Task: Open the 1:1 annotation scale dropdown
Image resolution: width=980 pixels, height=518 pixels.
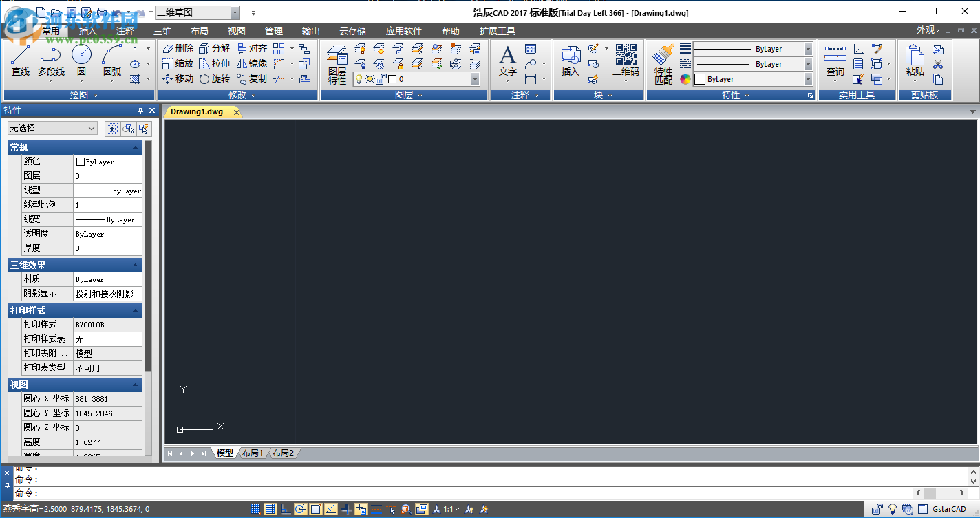Action: point(451,509)
